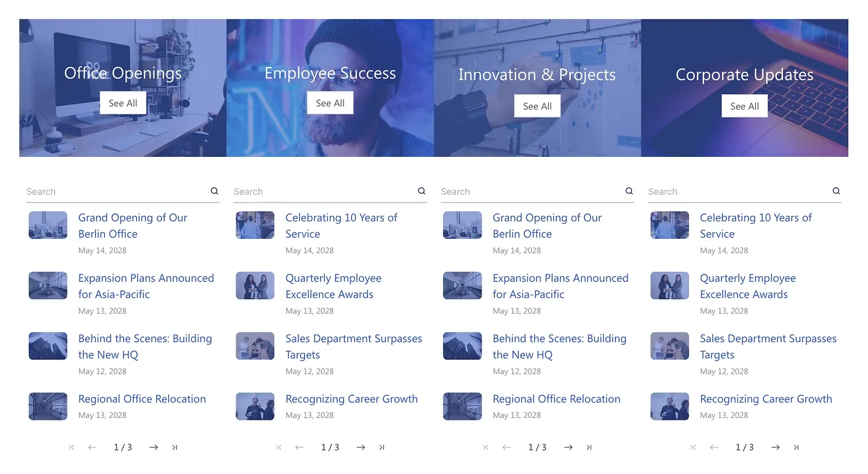Click Recognizing Career Growth thumbnail under Employee Success
Viewport: 868px width, 474px height.
pyautogui.click(x=255, y=406)
